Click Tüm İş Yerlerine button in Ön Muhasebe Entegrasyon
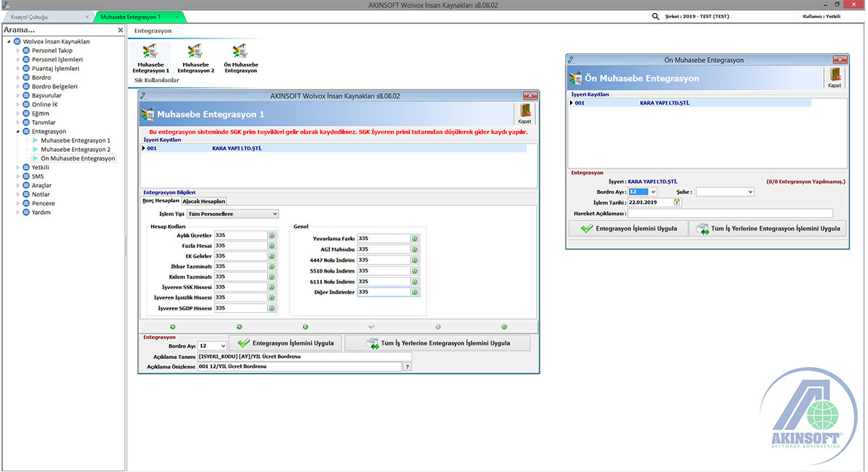868x472 pixels. coord(767,228)
